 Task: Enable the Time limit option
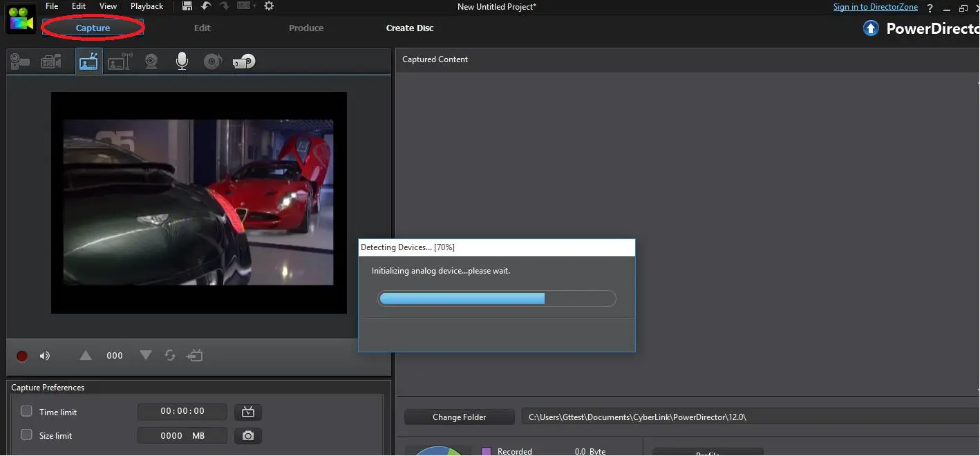tap(26, 411)
